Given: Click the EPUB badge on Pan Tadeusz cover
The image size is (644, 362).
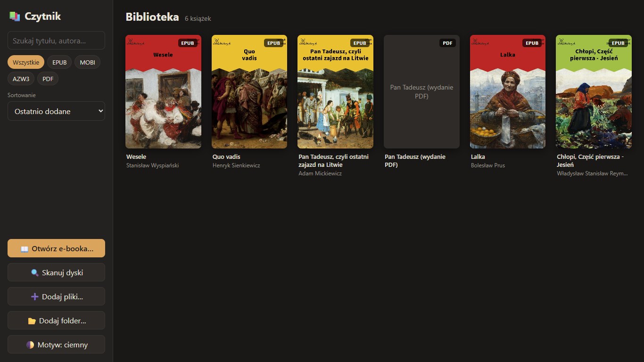Looking at the screenshot, I should coord(360,43).
